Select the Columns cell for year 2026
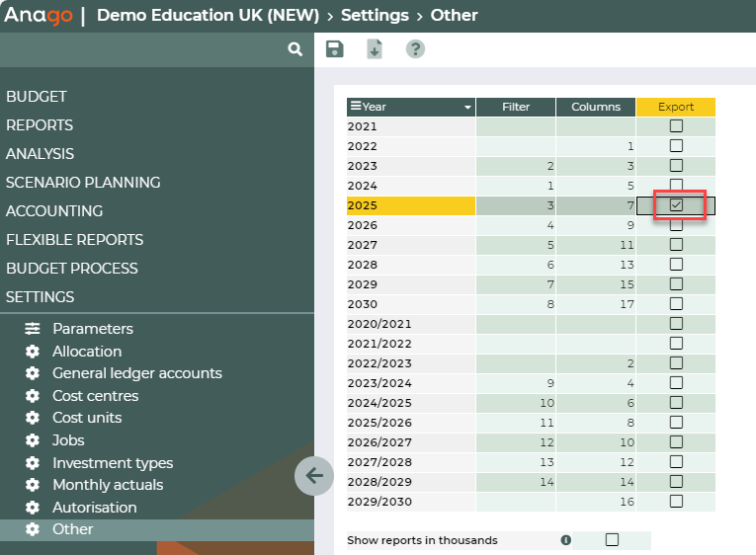Screen dimensions: 756x555 [596, 225]
